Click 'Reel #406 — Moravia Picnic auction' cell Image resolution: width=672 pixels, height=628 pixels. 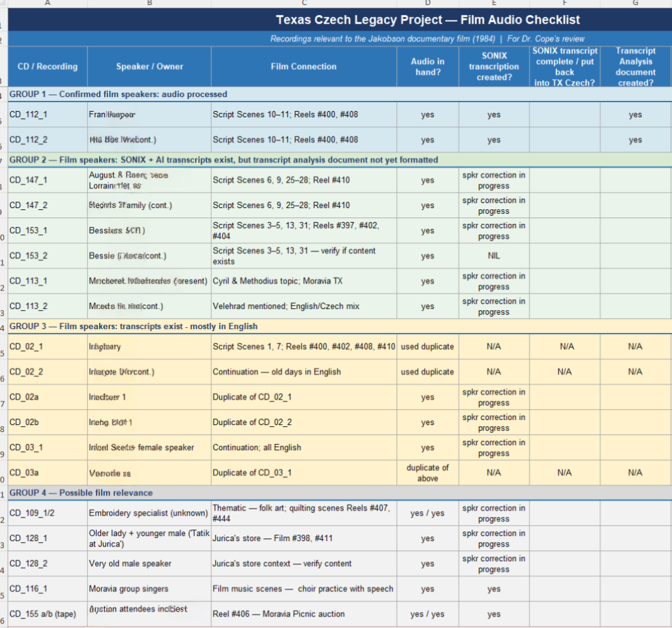click(304, 614)
